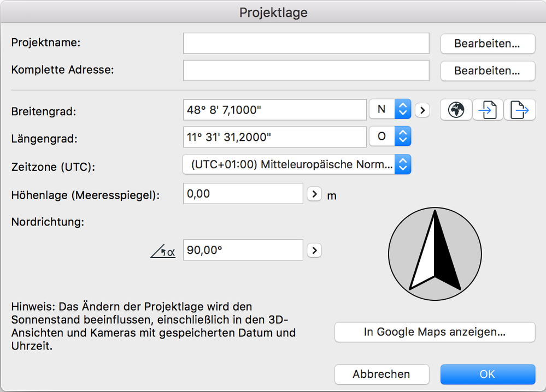Click the Längengrad field 11° 31' 31,2000"
Screen dimensions: 546x392
(275, 137)
